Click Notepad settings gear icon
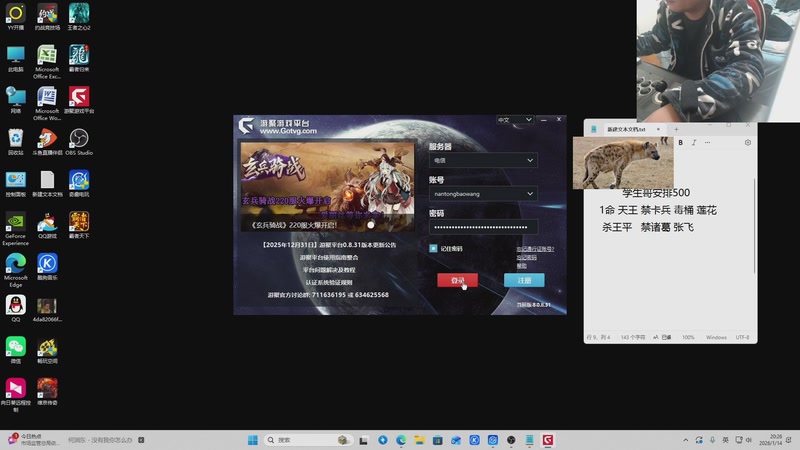Viewport: 800px width, 450px height. coord(747,143)
